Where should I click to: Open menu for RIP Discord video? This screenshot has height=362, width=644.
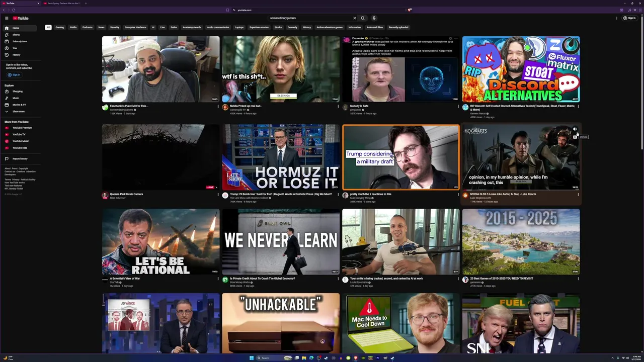(x=578, y=106)
